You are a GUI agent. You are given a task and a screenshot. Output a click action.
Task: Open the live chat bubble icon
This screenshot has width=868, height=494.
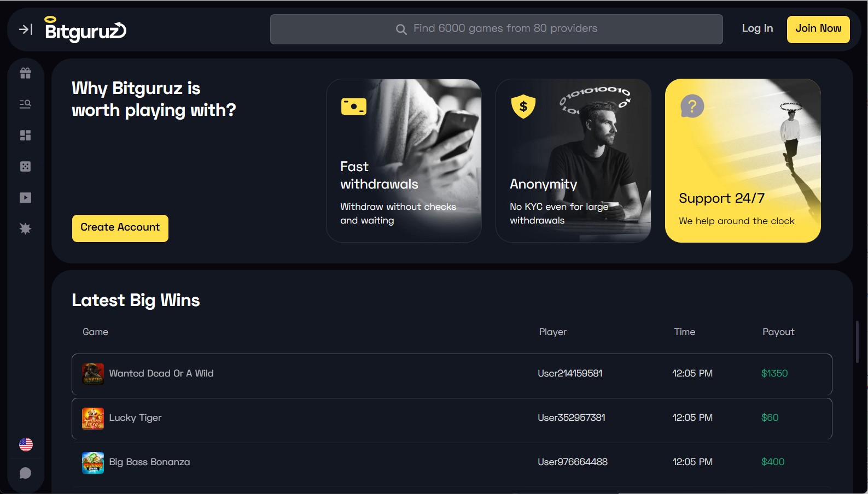(26, 473)
